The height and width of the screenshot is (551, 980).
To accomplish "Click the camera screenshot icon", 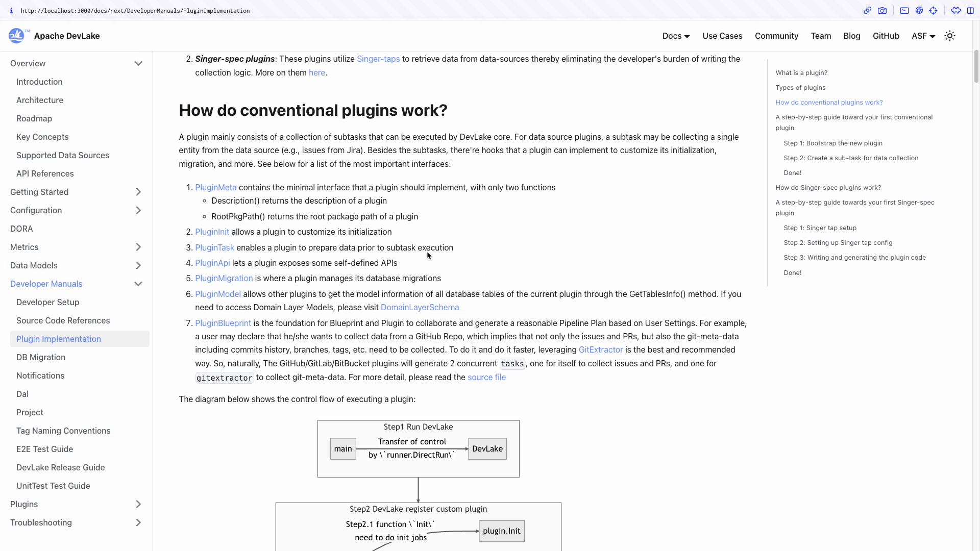I will pyautogui.click(x=882, y=10).
